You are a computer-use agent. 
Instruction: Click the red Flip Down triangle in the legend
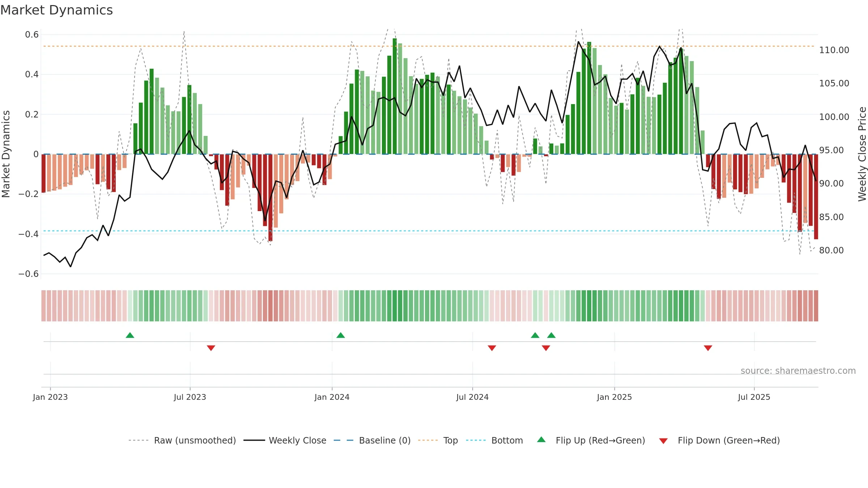[663, 441]
